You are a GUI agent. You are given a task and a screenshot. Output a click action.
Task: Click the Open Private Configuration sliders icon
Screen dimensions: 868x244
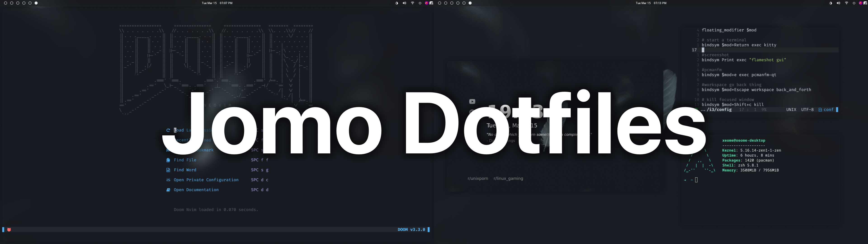pyautogui.click(x=168, y=180)
